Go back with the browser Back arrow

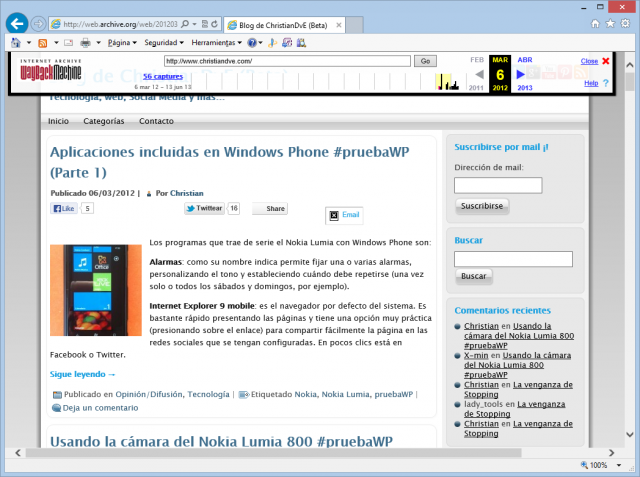[x=17, y=24]
